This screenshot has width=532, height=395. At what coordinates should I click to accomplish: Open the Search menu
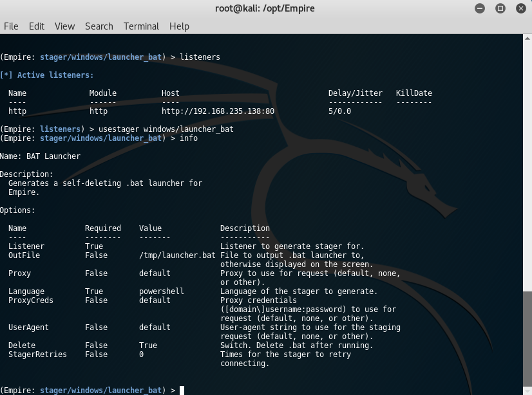tap(99, 26)
